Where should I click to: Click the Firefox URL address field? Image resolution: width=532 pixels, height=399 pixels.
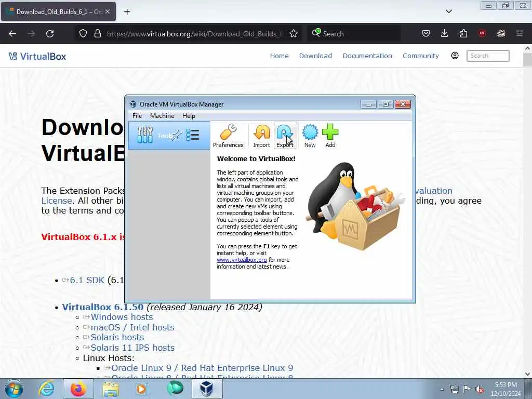[x=195, y=34]
